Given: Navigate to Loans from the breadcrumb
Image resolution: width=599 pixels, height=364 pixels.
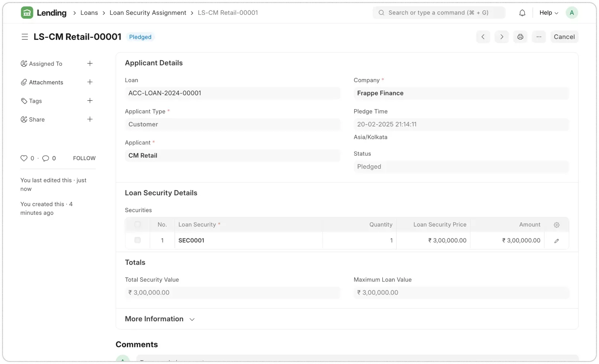Looking at the screenshot, I should pos(89,12).
